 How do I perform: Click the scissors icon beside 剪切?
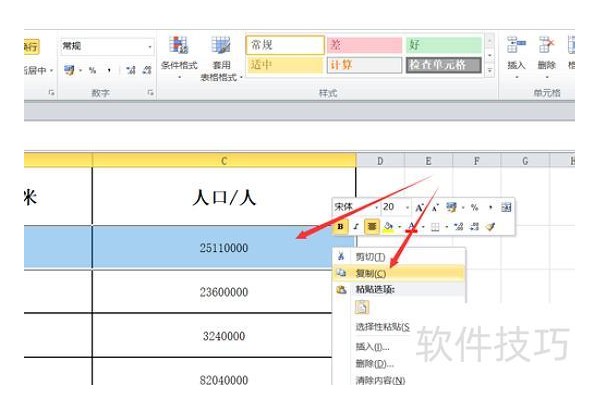point(341,256)
